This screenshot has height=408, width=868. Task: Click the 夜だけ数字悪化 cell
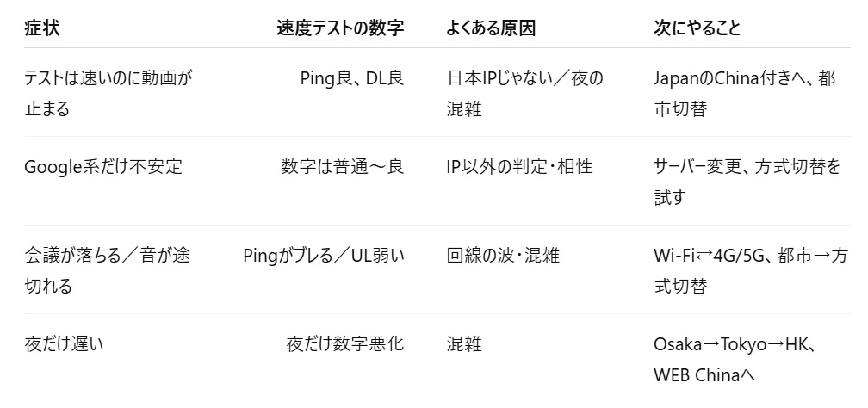point(344,345)
